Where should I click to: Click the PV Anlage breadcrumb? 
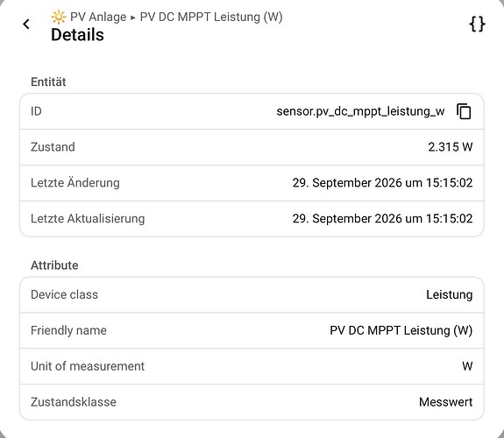[98, 17]
